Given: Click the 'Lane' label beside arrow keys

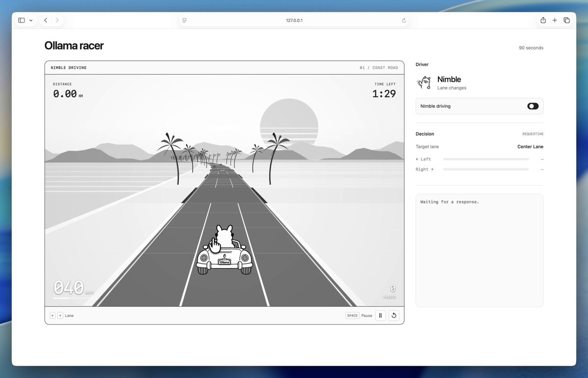Looking at the screenshot, I should (69, 315).
